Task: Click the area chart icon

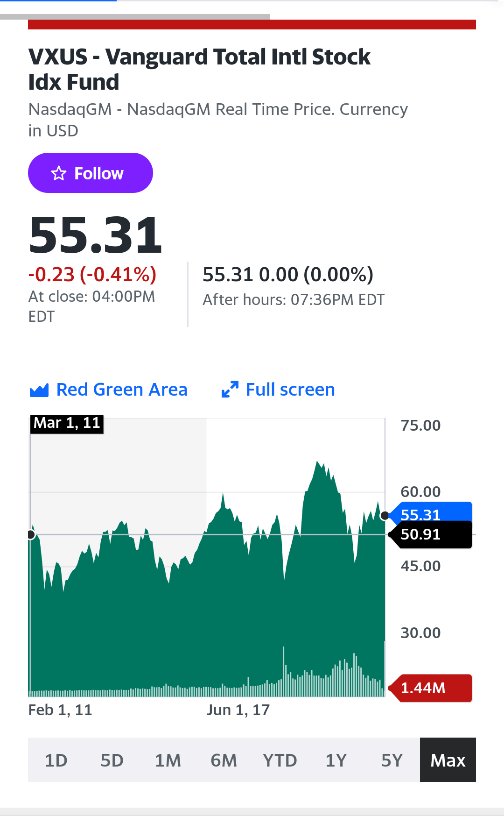Action: (39, 390)
